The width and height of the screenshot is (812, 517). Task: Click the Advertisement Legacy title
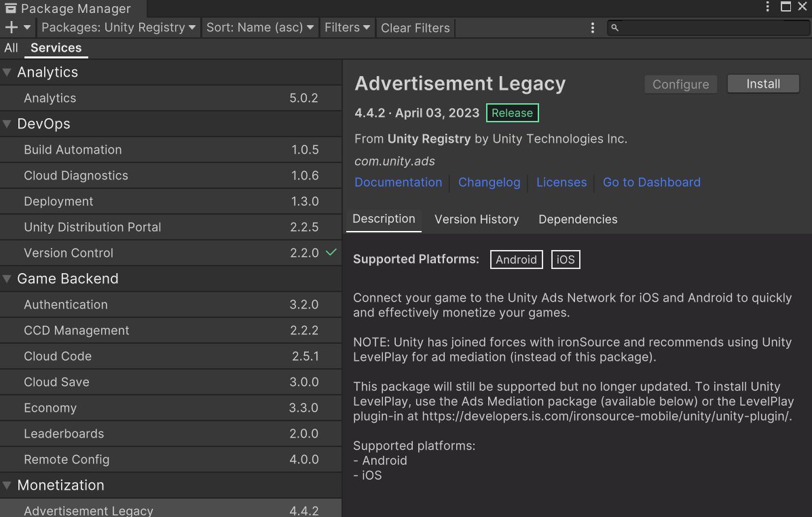[x=460, y=84]
